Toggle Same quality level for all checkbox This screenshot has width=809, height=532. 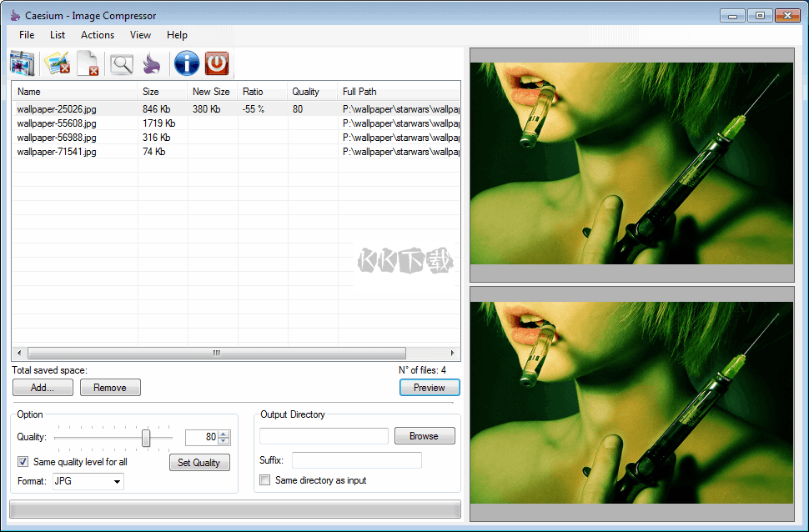23,462
